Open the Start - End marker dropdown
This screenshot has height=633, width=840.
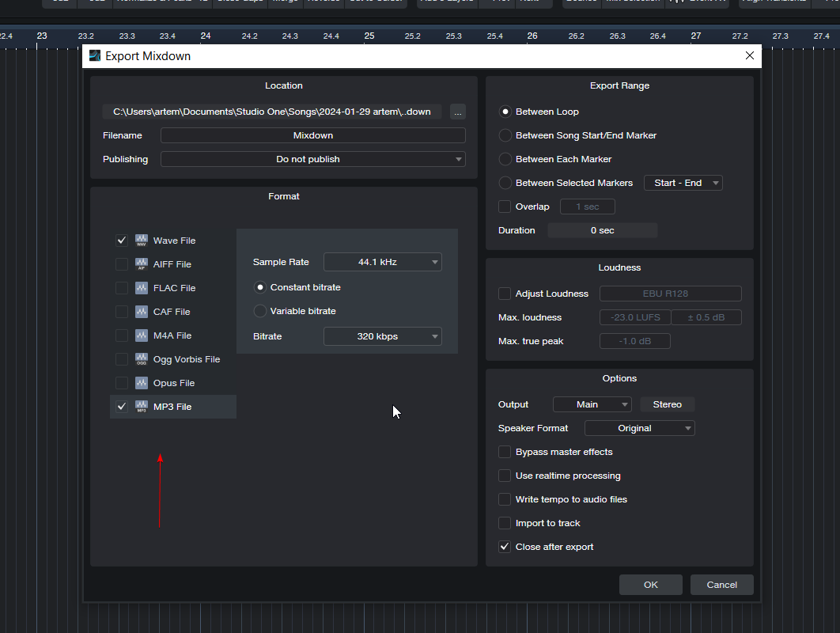[x=683, y=183]
